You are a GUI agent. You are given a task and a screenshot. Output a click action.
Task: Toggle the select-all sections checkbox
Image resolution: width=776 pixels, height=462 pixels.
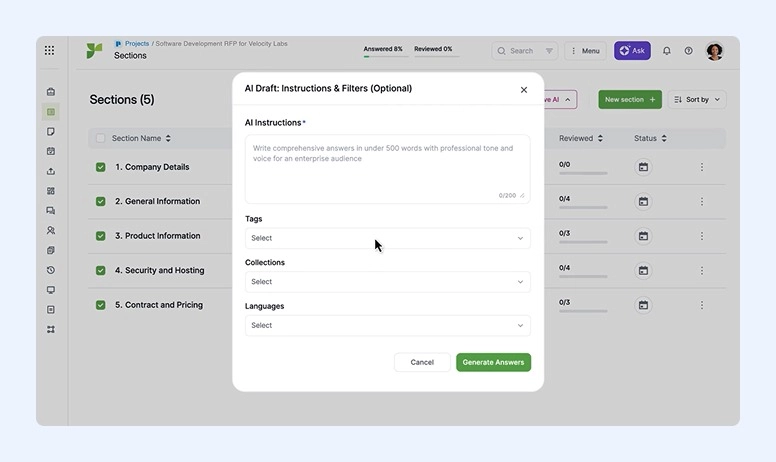pyautogui.click(x=100, y=139)
